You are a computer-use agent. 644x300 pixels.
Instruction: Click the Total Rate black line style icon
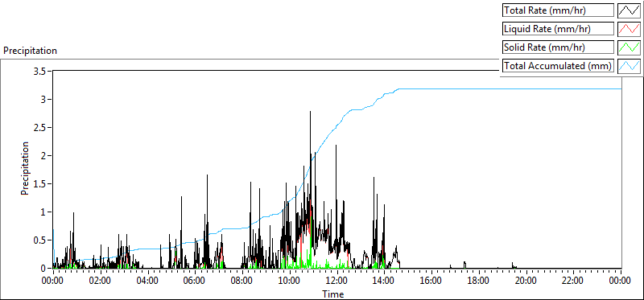click(630, 10)
